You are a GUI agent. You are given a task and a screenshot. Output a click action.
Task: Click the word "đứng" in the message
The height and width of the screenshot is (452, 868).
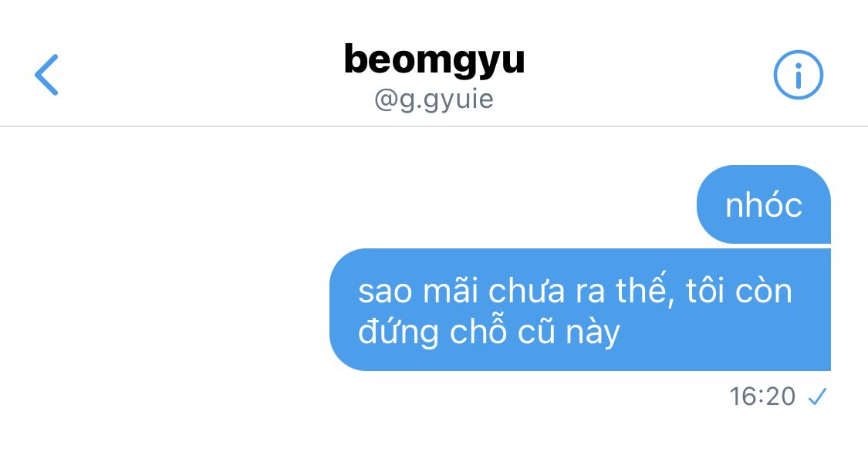click(x=399, y=332)
